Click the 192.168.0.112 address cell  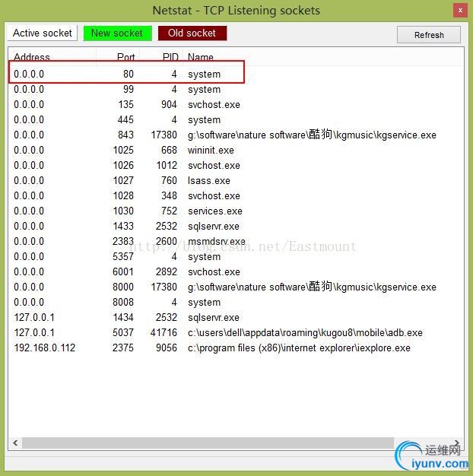45,347
